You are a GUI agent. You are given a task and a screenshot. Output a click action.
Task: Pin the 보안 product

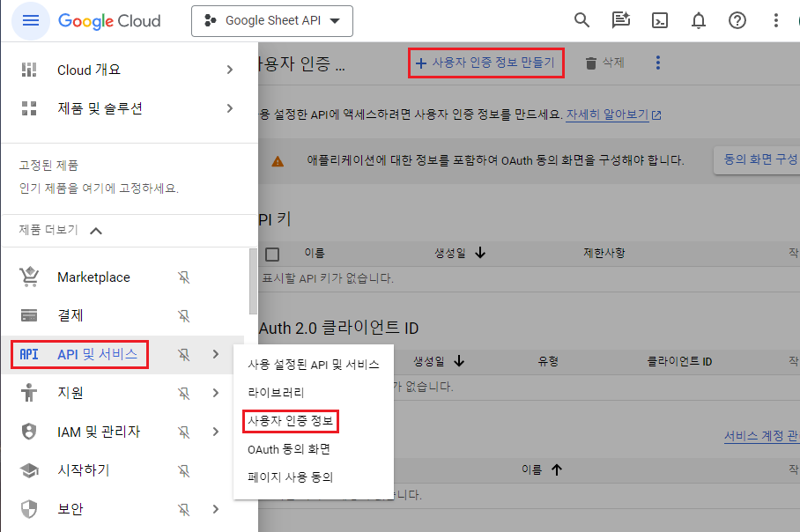coord(183,509)
